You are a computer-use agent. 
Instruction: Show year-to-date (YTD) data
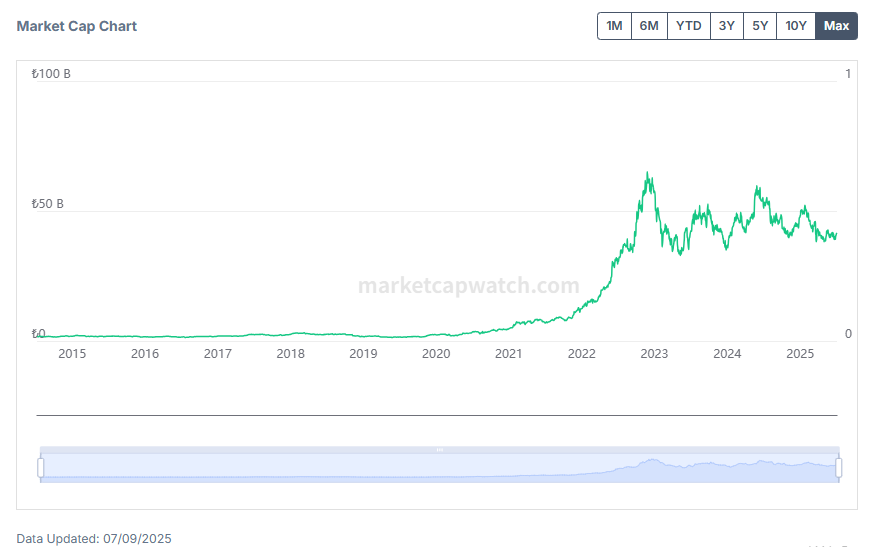point(688,26)
